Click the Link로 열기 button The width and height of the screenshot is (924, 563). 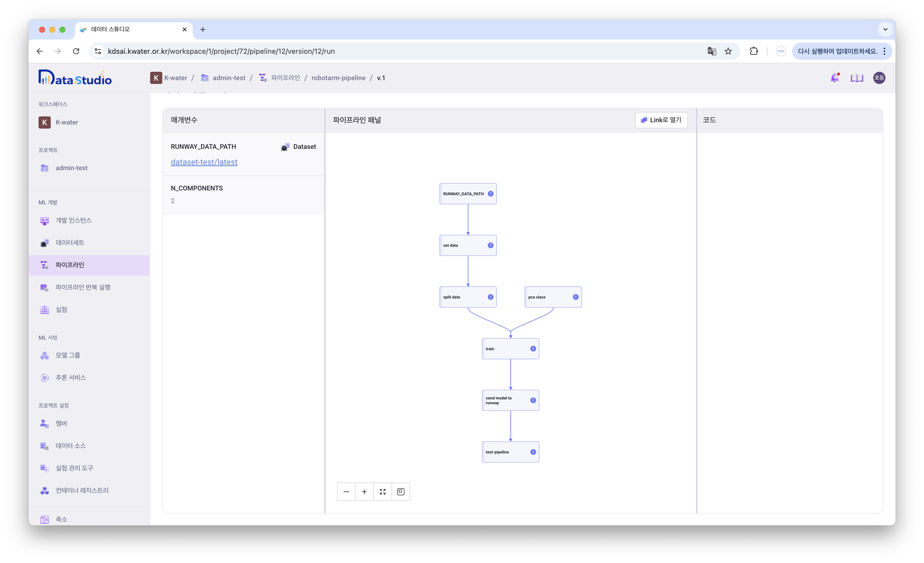(661, 120)
